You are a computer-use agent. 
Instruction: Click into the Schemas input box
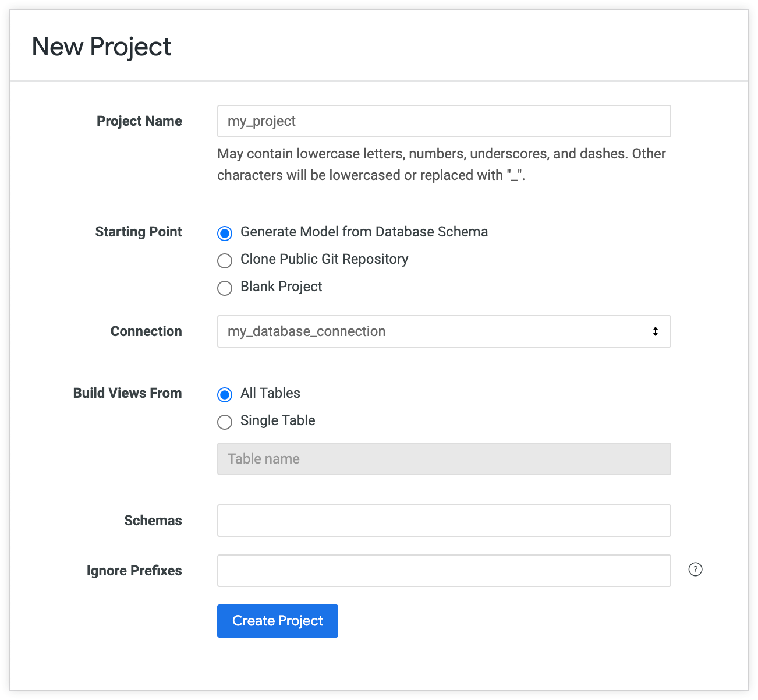(444, 521)
